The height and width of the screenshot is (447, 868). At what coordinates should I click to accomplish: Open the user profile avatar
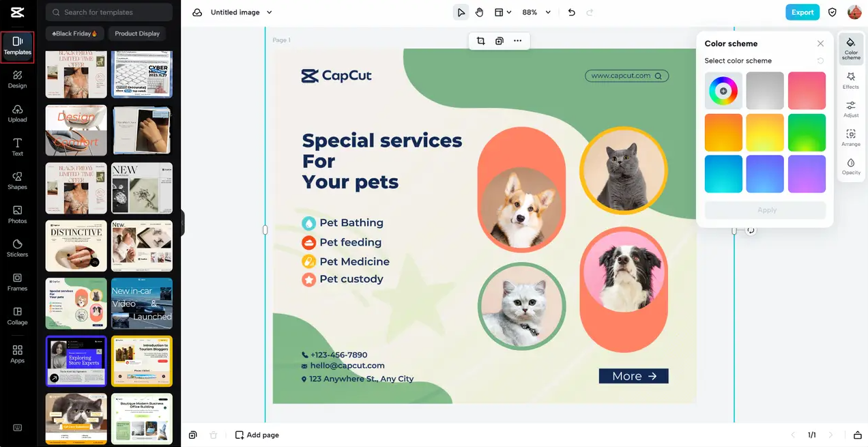click(854, 12)
